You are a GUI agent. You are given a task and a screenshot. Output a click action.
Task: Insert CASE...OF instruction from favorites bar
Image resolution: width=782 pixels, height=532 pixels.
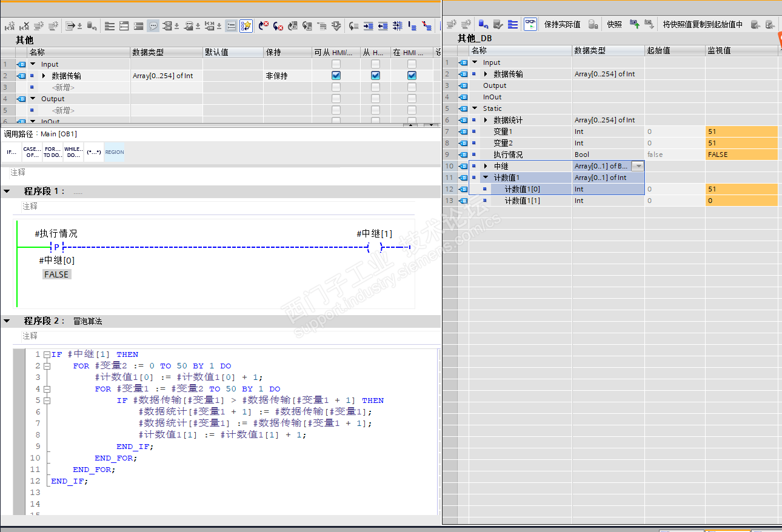pyautogui.click(x=32, y=152)
